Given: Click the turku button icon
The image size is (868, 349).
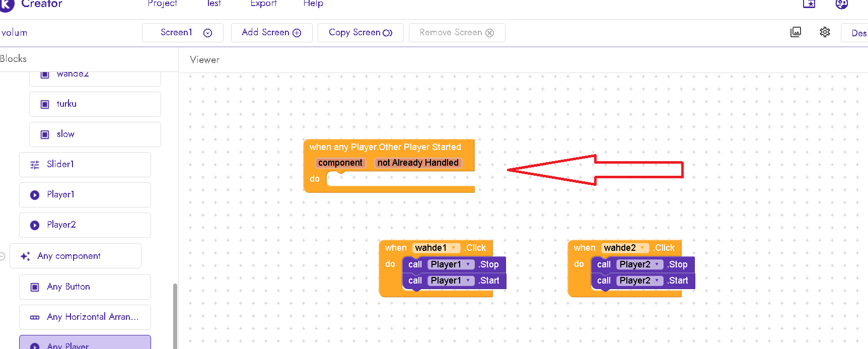Looking at the screenshot, I should tap(45, 104).
